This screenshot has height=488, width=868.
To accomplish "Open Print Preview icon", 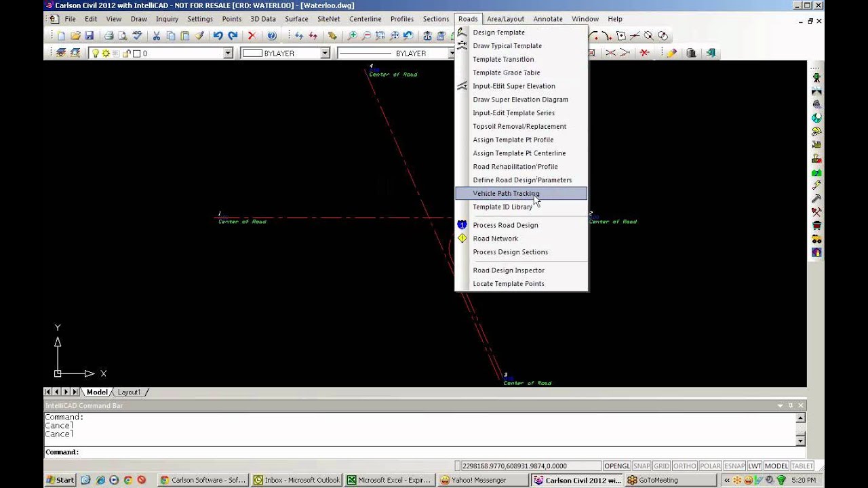I will (x=123, y=36).
